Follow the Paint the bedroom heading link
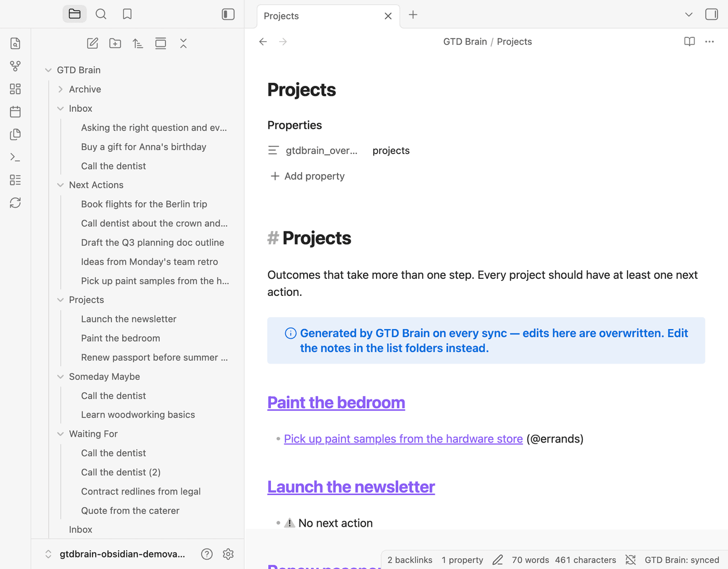This screenshot has height=569, width=728. [x=336, y=403]
